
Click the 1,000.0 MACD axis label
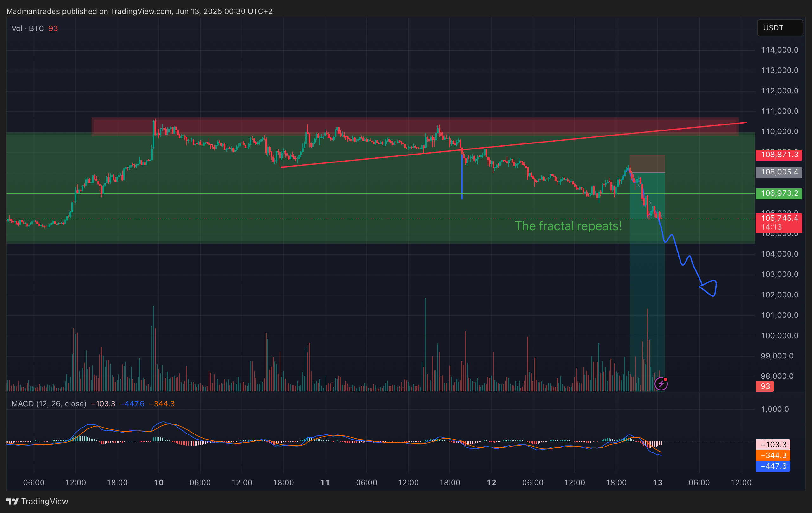coord(775,409)
